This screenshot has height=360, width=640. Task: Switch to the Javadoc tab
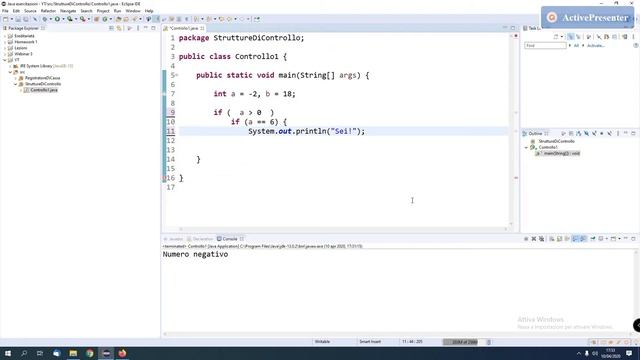(x=173, y=239)
